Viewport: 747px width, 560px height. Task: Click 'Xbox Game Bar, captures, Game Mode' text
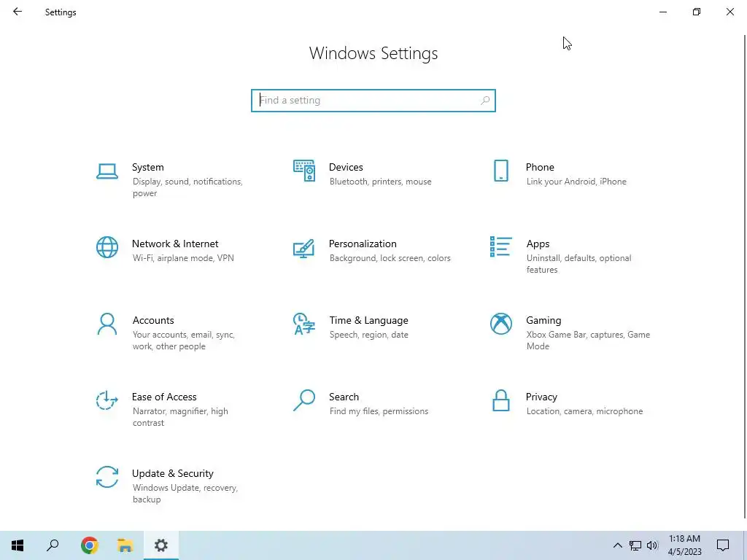tap(588, 341)
